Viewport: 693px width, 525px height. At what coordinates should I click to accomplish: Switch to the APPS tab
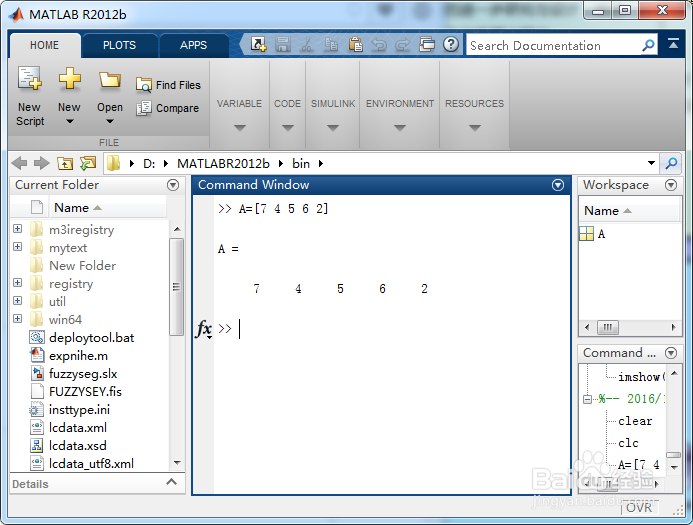coord(194,45)
